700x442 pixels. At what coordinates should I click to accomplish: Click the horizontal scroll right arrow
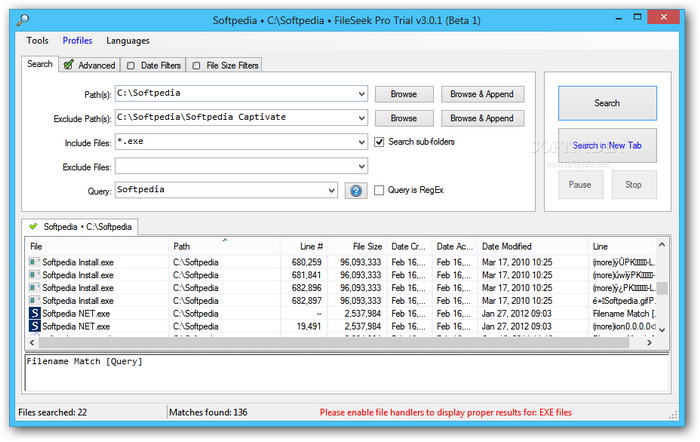click(649, 342)
